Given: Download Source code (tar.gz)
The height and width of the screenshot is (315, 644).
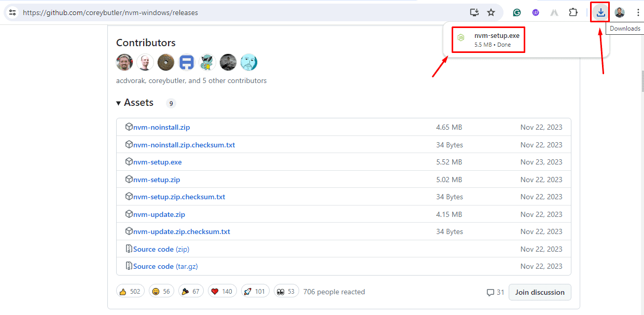Looking at the screenshot, I should [x=165, y=266].
